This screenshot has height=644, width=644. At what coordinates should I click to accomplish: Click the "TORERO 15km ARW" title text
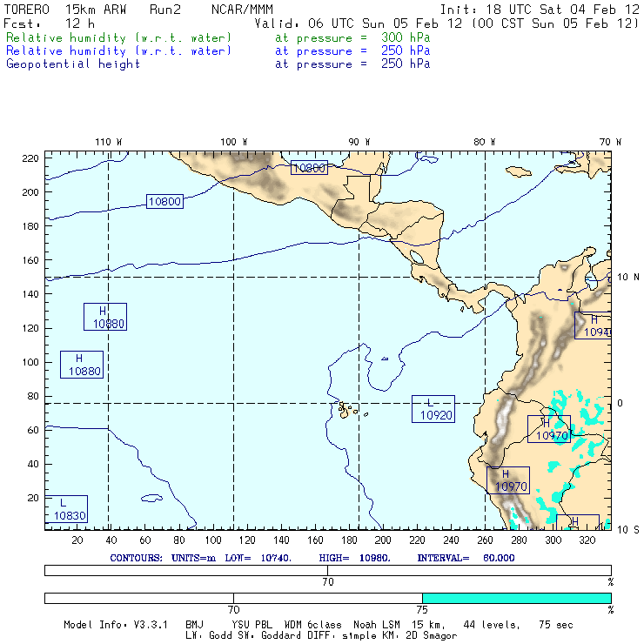click(x=65, y=10)
